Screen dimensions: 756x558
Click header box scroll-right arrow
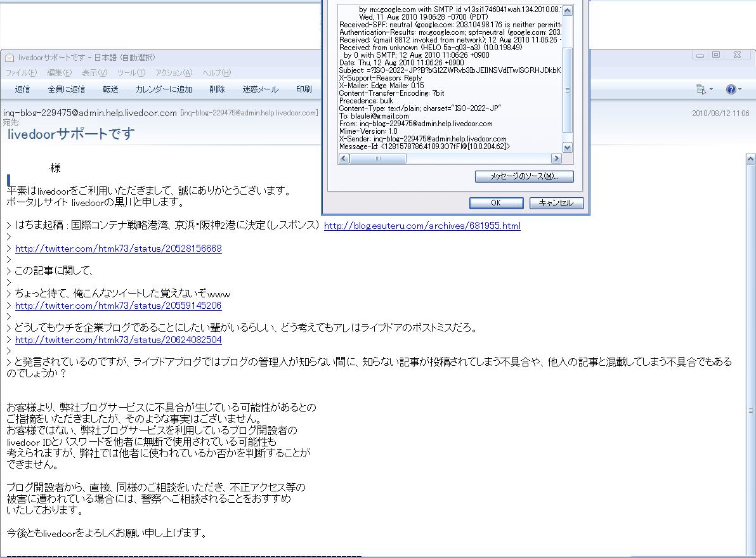click(556, 159)
